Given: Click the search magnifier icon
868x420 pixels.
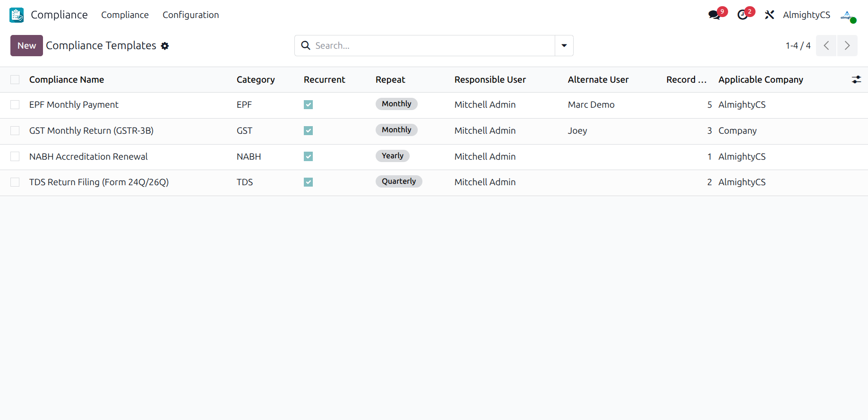Looking at the screenshot, I should tap(306, 45).
